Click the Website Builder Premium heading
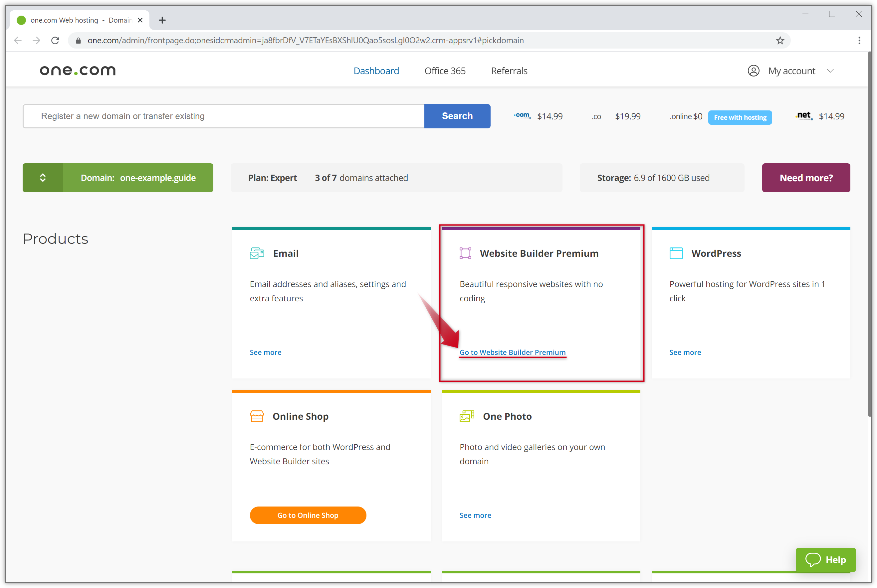The height and width of the screenshot is (588, 877). (x=539, y=253)
